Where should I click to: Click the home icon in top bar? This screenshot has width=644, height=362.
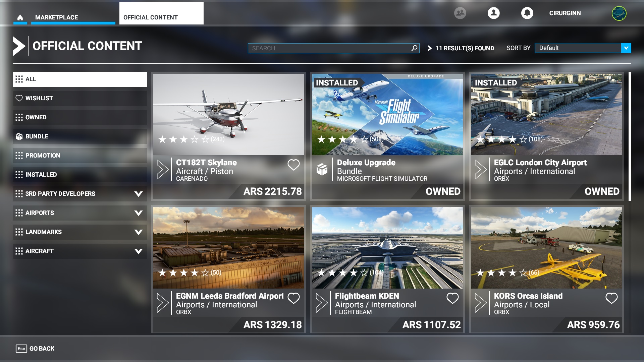point(20,17)
